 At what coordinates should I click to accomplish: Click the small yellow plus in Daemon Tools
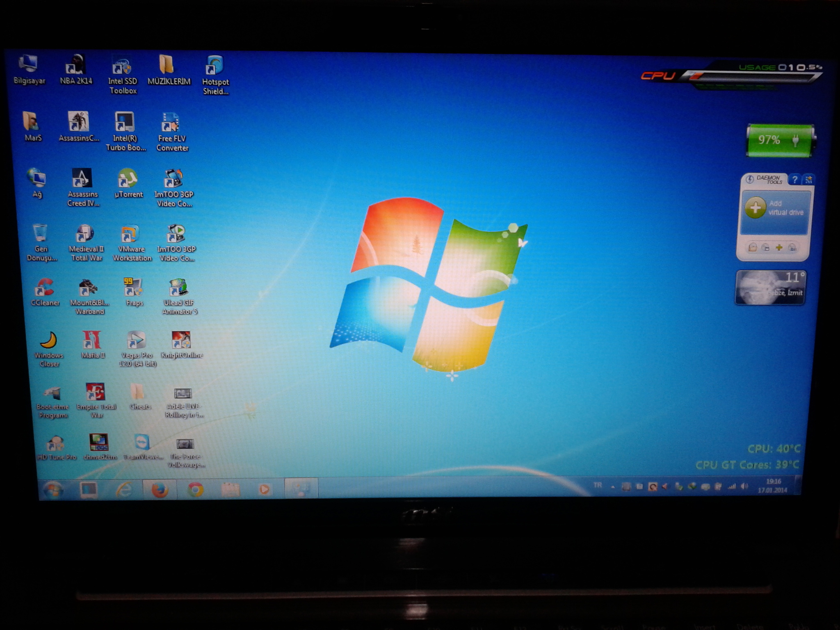pos(779,247)
